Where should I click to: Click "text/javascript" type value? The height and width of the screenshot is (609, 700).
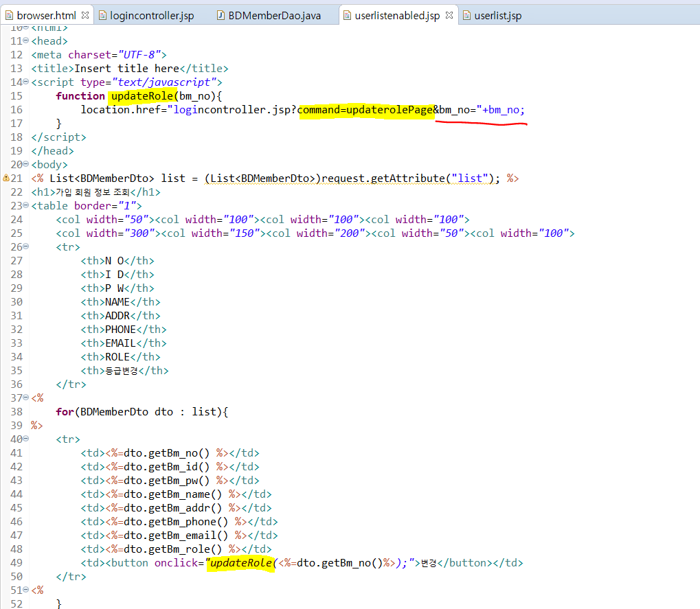pos(164,82)
